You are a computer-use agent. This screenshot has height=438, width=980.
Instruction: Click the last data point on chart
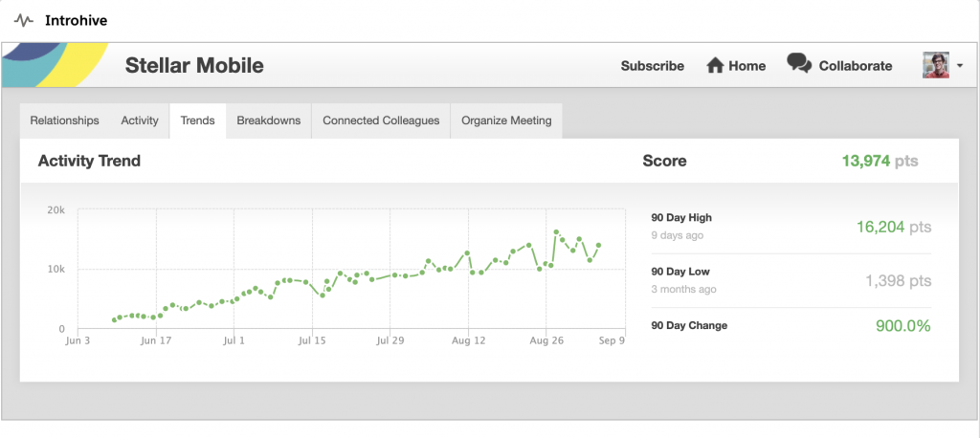click(599, 246)
